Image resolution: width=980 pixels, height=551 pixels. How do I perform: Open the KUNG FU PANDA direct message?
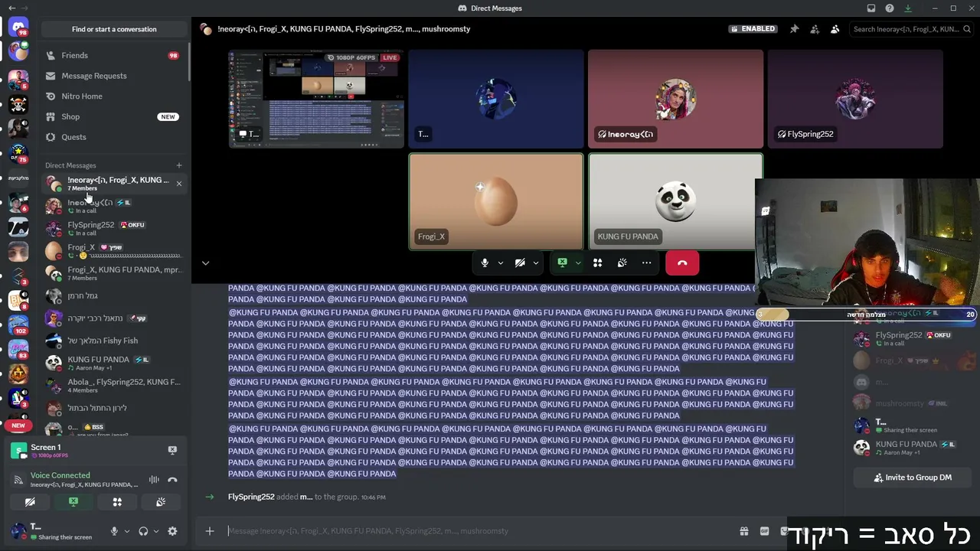pyautogui.click(x=113, y=363)
